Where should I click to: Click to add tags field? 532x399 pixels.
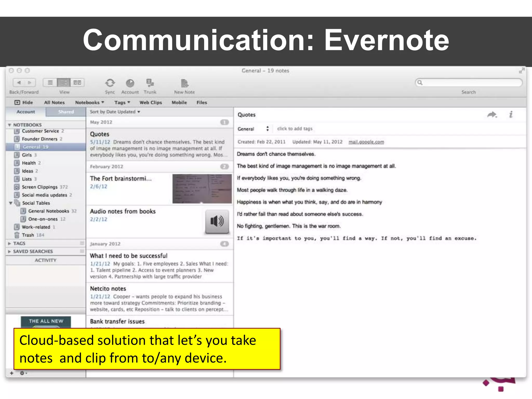point(295,129)
